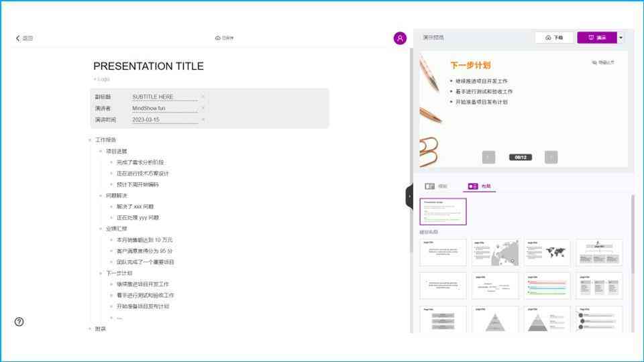Edit the MindShow.fun presenter field

point(165,109)
